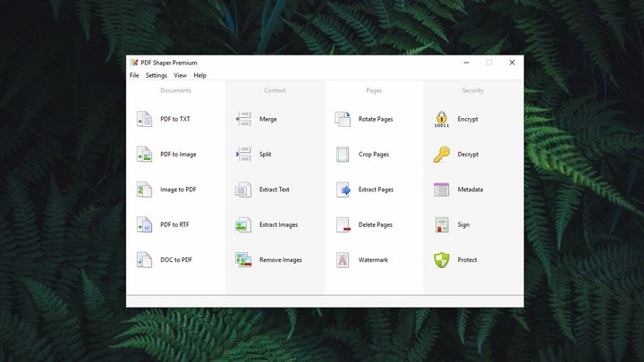Minimize the PDF Shaper window
The height and width of the screenshot is (362, 644).
coord(466,63)
